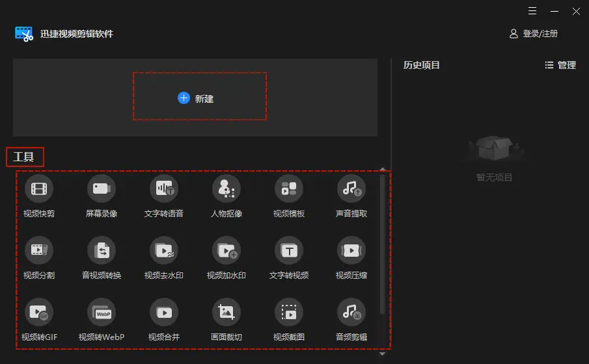Viewport: 589px width, 364px height.
Task: Select the 视频加水印 add watermark tool
Action: point(226,258)
